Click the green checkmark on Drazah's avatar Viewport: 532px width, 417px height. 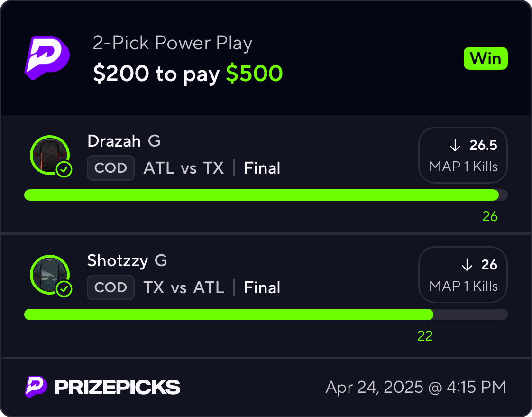64,169
